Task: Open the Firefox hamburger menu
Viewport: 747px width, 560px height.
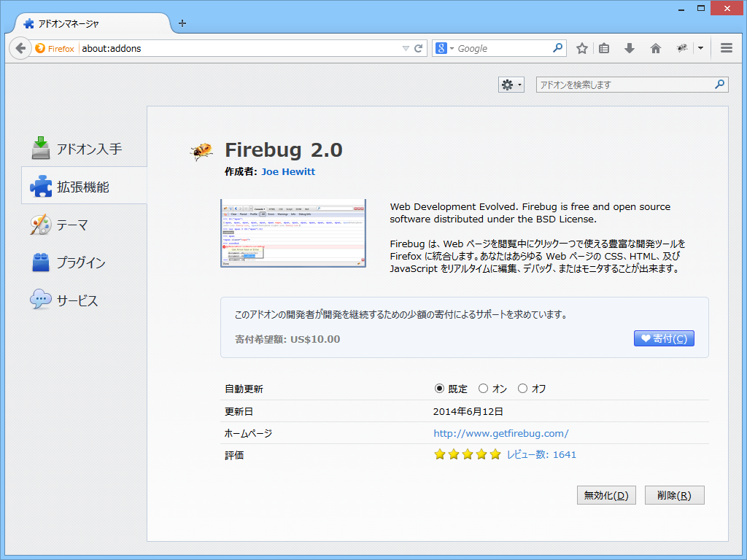Action: 726,47
